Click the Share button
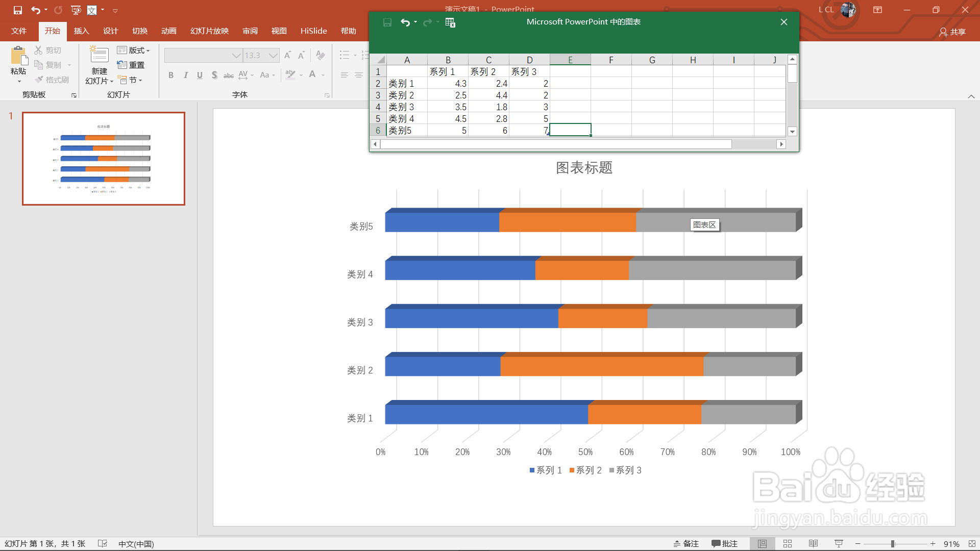 click(952, 32)
